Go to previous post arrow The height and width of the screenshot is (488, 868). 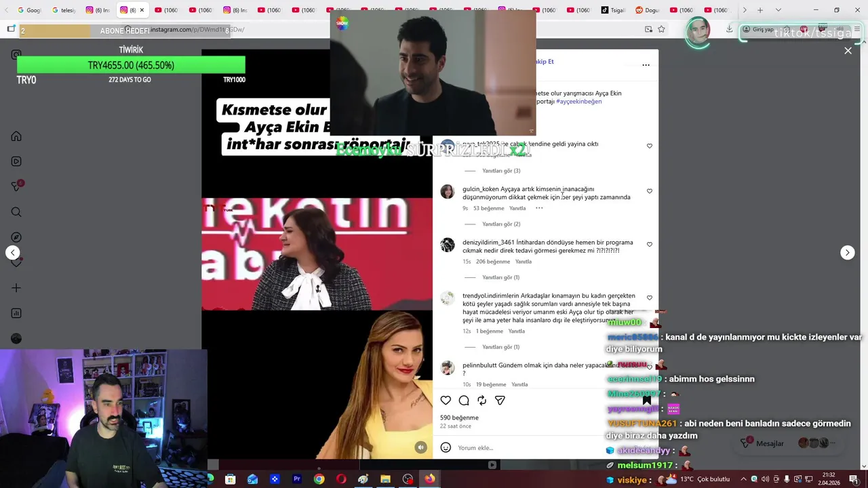(13, 252)
